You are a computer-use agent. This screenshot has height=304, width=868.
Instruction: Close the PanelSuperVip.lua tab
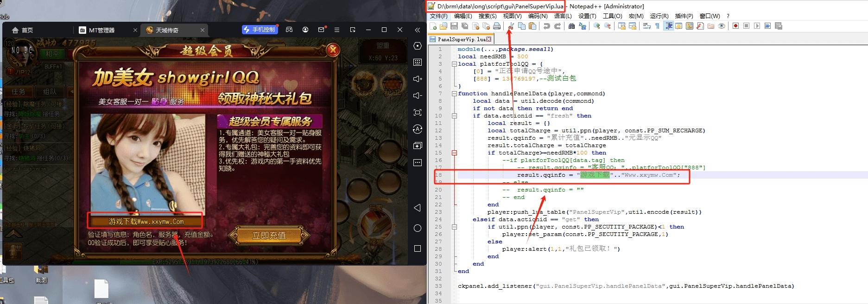point(488,39)
